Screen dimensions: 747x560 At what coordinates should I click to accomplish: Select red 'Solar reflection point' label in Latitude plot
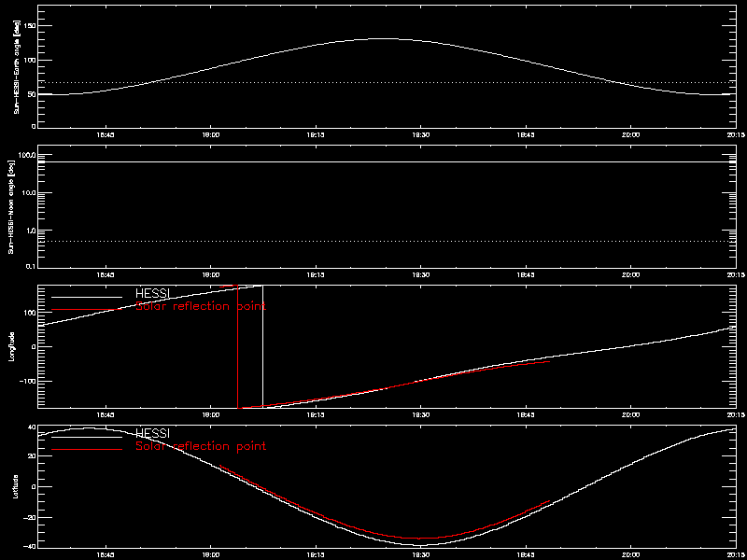[x=201, y=447]
